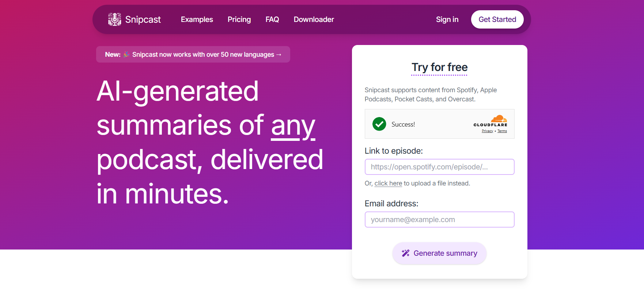Focus the Email address input field
The height and width of the screenshot is (300, 644).
pos(440,220)
